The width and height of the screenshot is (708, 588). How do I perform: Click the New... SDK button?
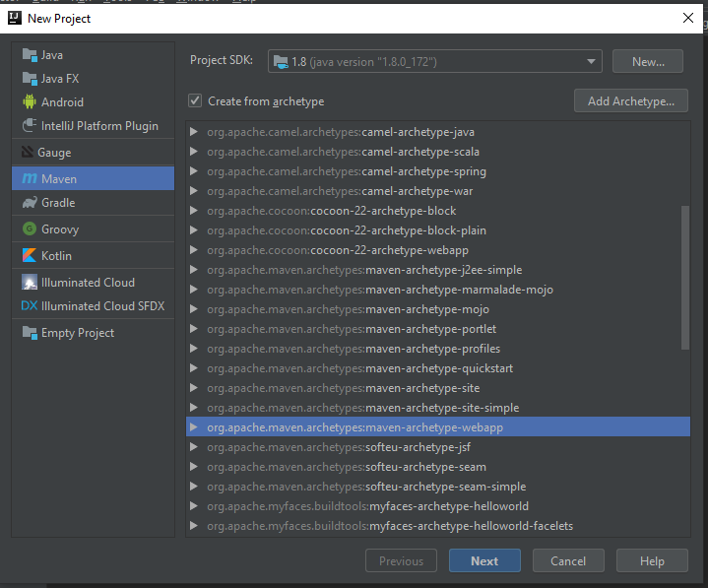pos(648,61)
